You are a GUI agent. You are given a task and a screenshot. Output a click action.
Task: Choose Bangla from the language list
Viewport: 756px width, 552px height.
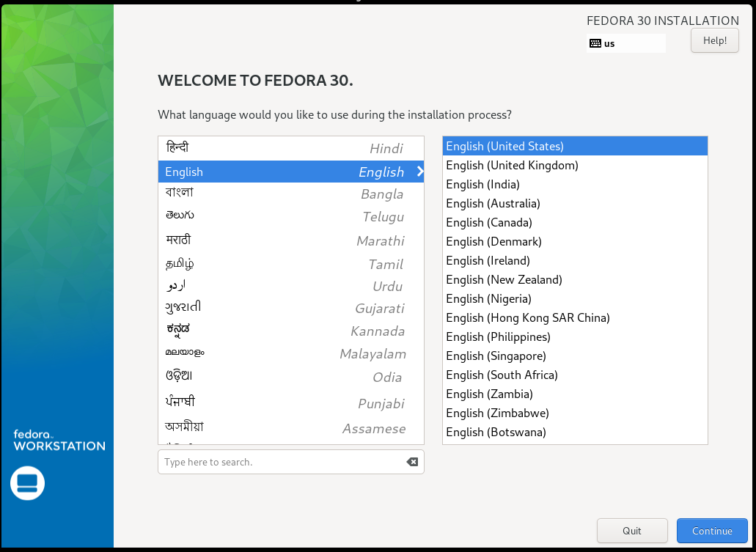coord(290,194)
